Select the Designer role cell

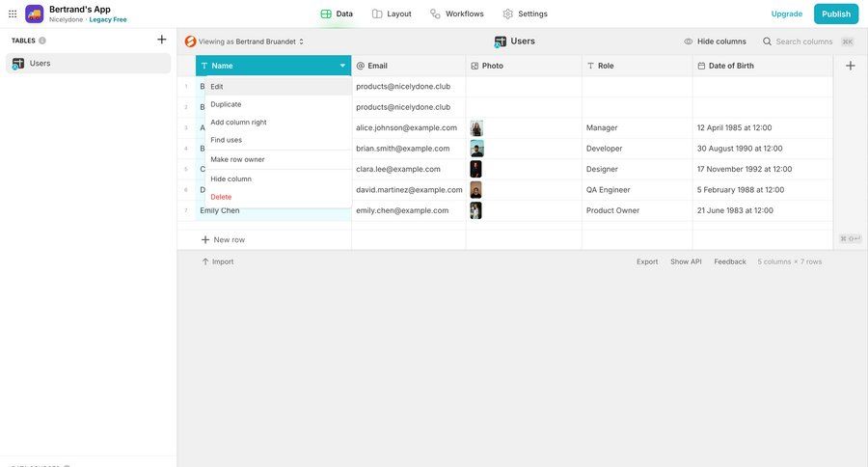point(637,169)
